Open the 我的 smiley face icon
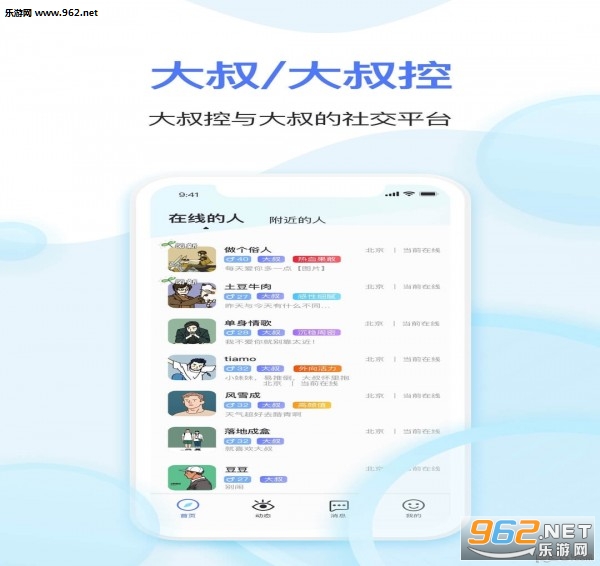Viewport: 600px width, 566px height. coord(413,505)
